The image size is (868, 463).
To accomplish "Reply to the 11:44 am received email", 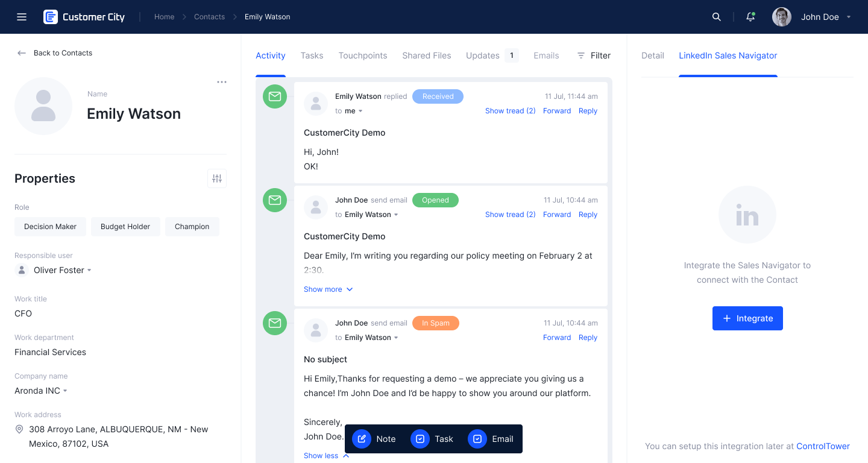I will pos(588,111).
